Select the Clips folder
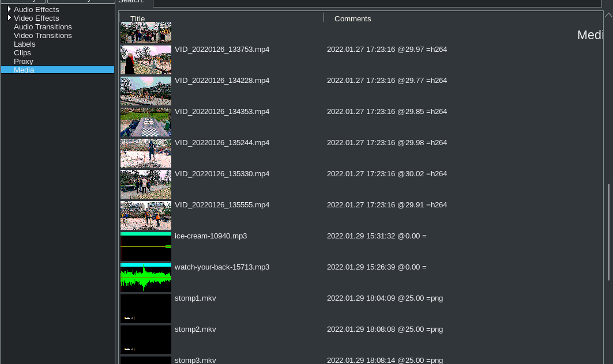The image size is (613, 364). click(22, 53)
